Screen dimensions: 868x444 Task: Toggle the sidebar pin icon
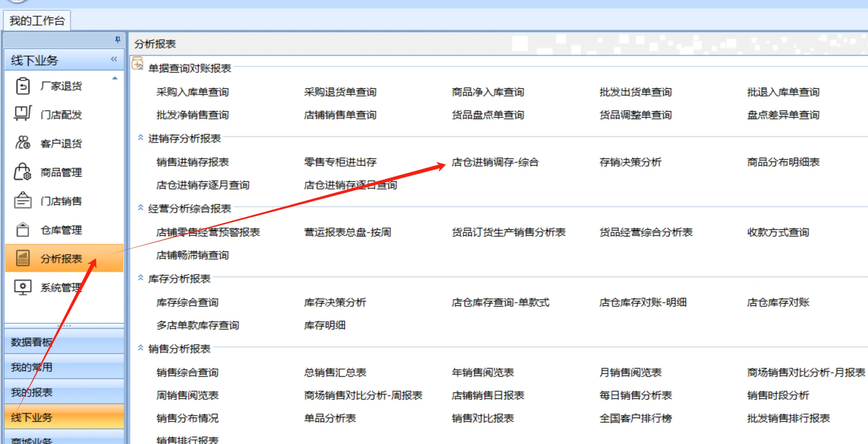pos(117,39)
